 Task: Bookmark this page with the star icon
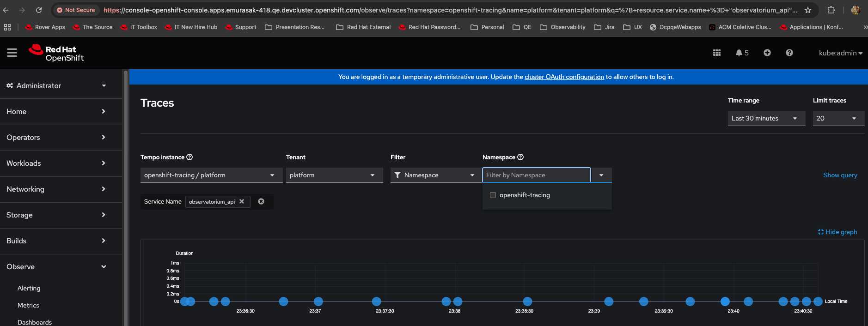(x=808, y=10)
